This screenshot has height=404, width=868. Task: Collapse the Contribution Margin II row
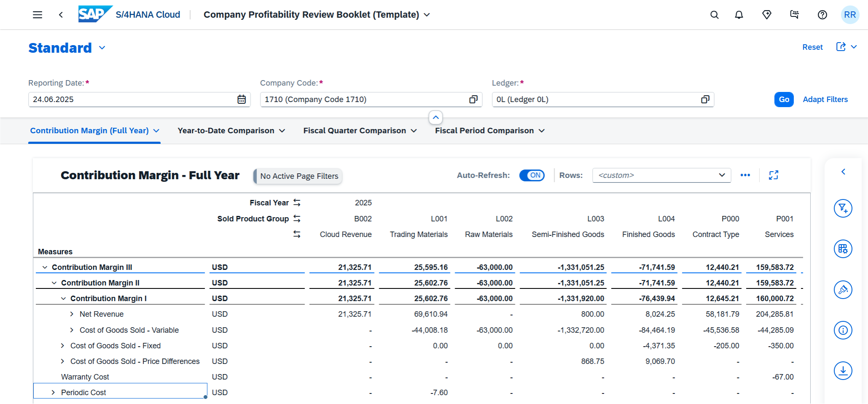click(54, 283)
